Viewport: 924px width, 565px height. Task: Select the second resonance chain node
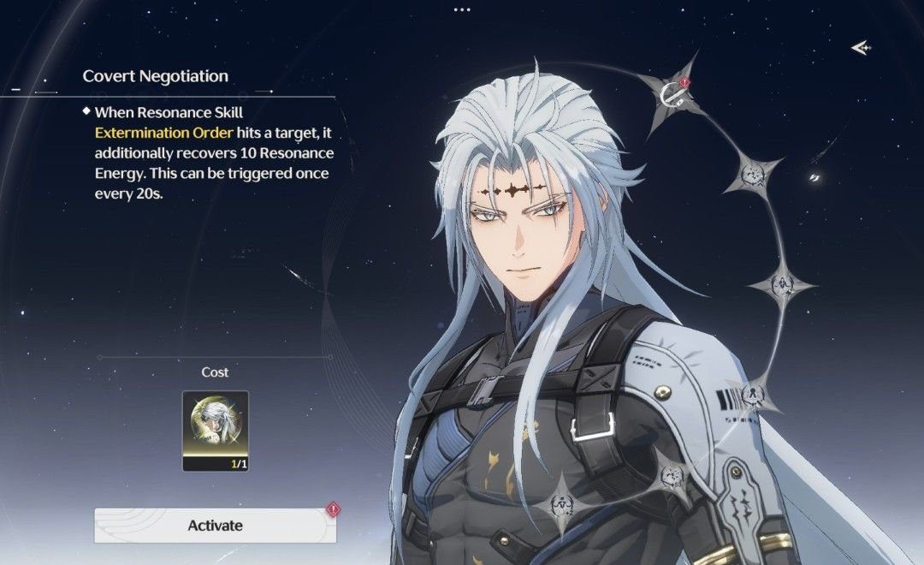tap(753, 175)
